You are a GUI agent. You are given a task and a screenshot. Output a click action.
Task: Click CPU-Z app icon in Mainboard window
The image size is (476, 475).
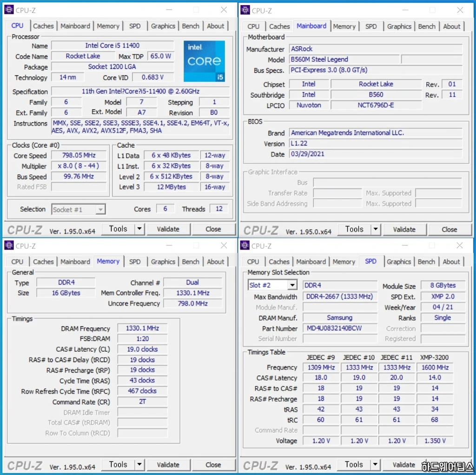click(245, 10)
